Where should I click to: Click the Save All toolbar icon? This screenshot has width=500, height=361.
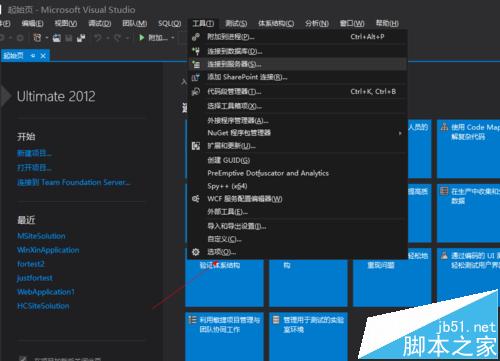pos(81,38)
